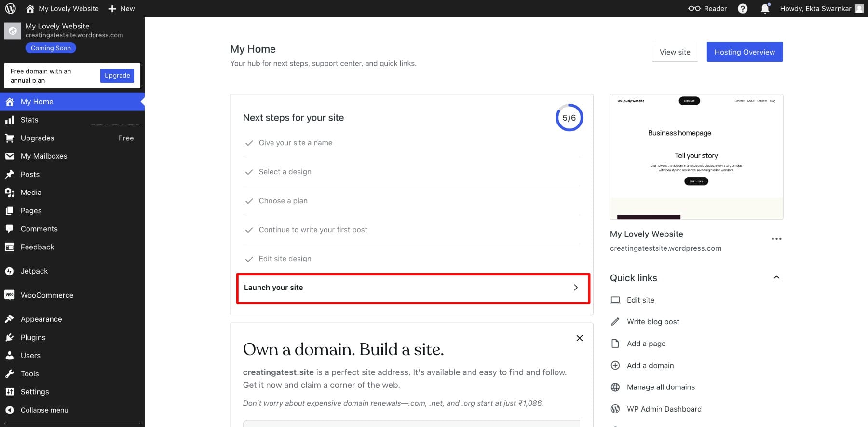Click the 5/6 progress ring
The width and height of the screenshot is (868, 427).
[569, 118]
